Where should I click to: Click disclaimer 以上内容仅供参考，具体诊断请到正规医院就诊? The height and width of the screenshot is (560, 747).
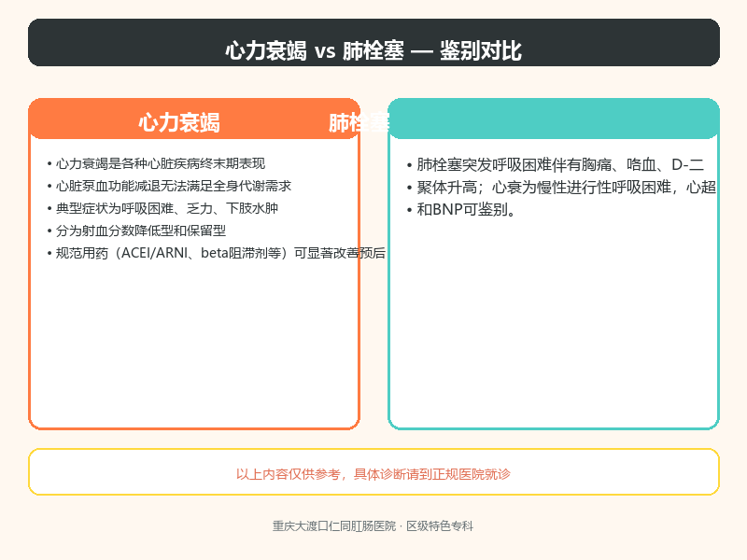[373, 474]
